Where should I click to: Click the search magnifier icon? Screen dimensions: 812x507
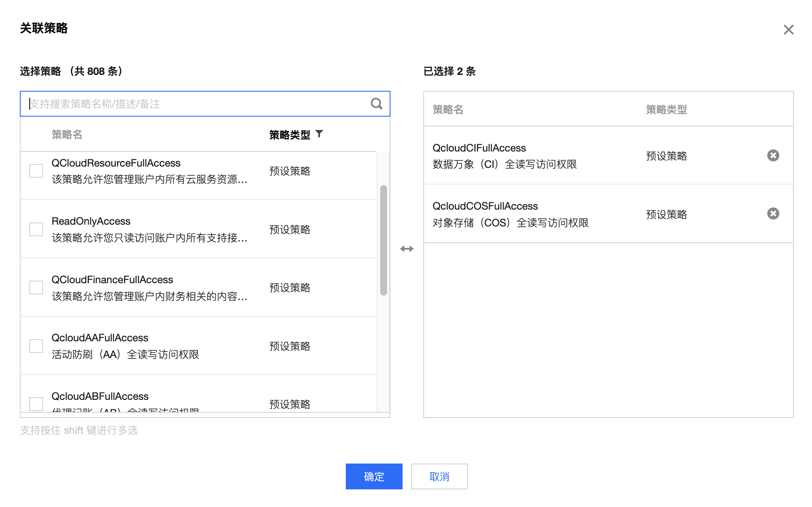(x=376, y=104)
